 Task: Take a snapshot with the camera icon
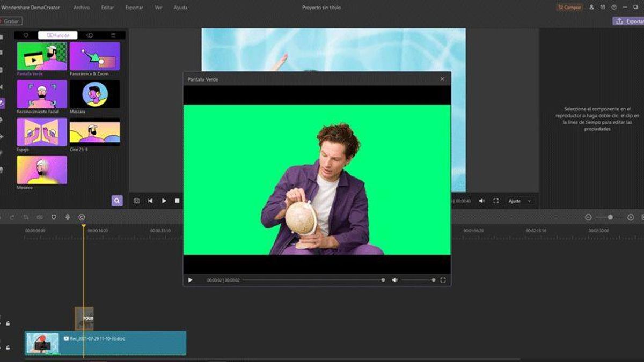point(137,201)
